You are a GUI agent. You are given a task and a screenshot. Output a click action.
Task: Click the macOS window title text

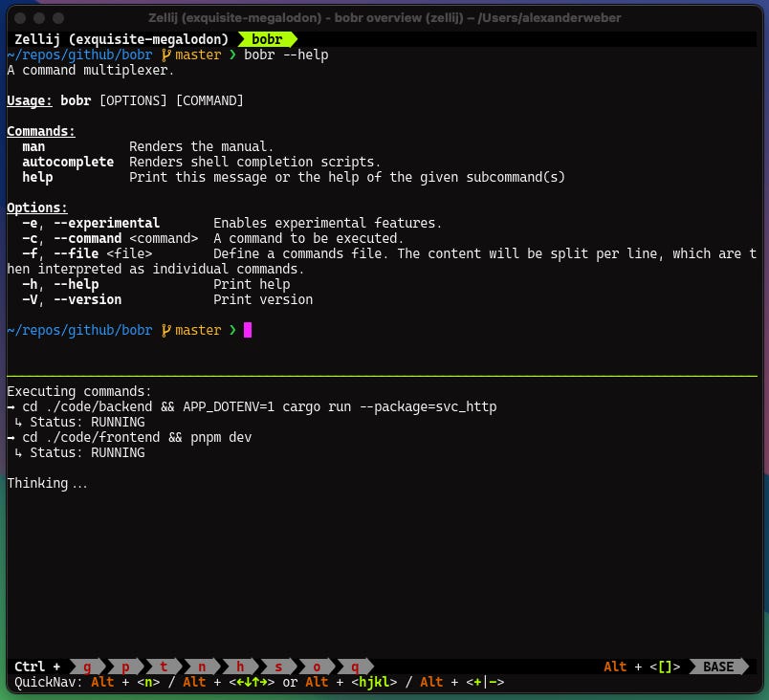click(384, 18)
